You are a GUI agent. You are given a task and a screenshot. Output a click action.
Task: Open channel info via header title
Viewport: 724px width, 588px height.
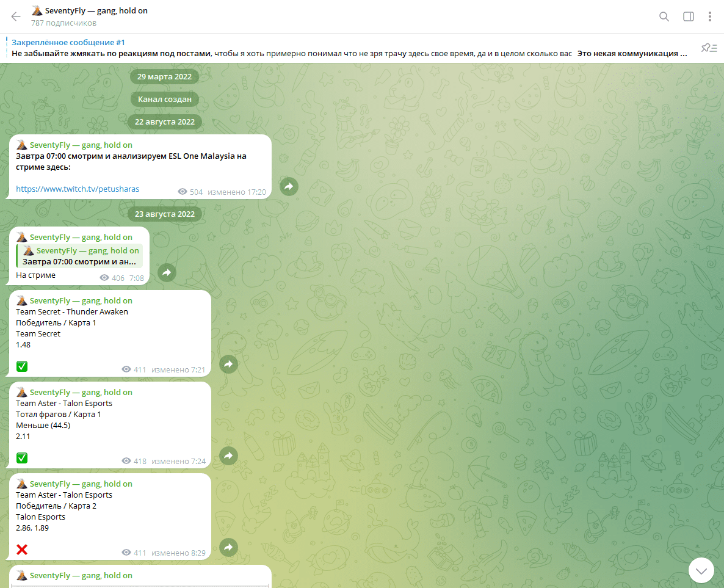[96, 11]
